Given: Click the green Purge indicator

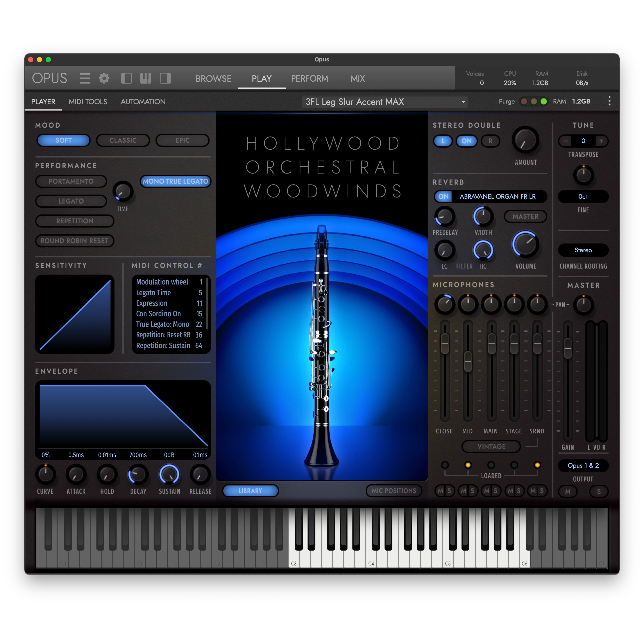Looking at the screenshot, I should (x=544, y=101).
